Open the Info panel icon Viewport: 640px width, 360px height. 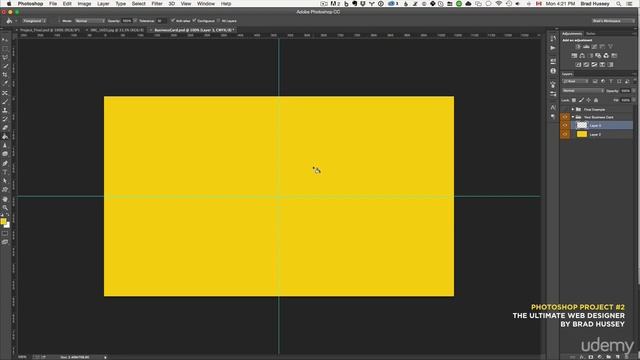pyautogui.click(x=553, y=71)
